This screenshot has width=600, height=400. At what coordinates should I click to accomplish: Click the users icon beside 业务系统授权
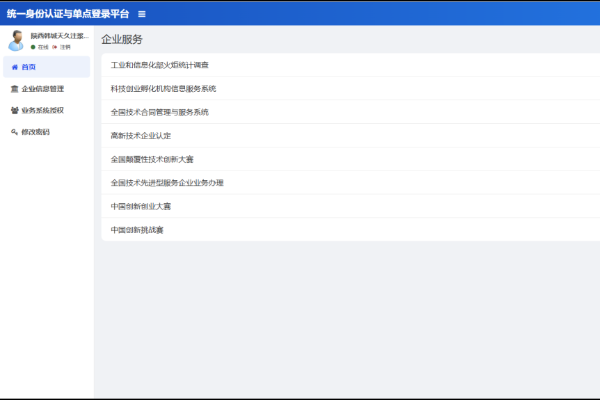pyautogui.click(x=14, y=111)
